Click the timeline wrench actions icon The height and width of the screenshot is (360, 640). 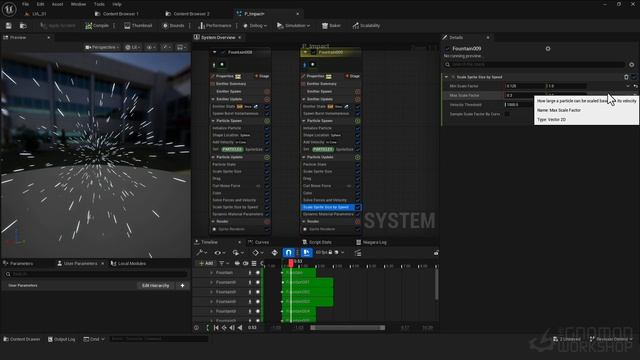pos(201,253)
